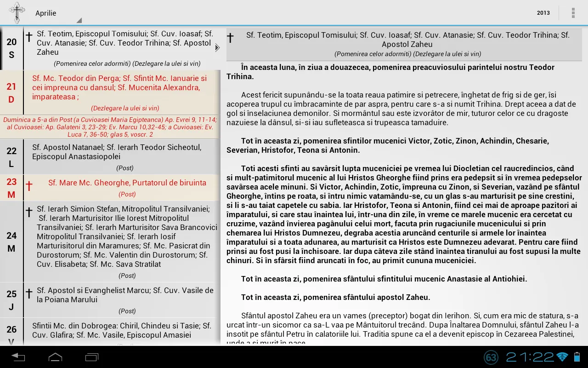Tap the paragraph about Teodor Trihina commemoration
588x368 pixels.
point(390,72)
